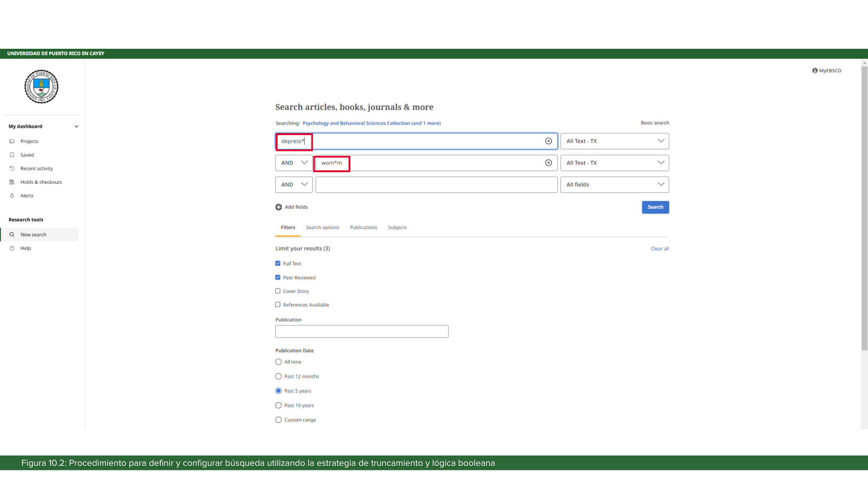
Task: Open the Alerts bell icon
Action: 13,196
